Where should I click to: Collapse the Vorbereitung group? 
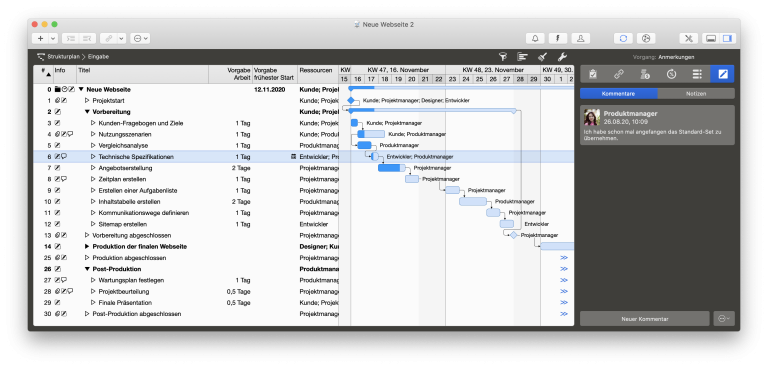click(87, 112)
